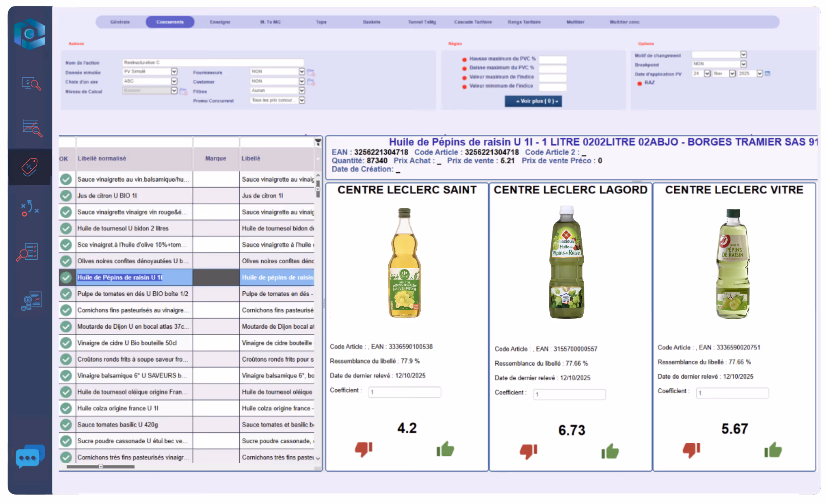Click thumbs up for CENTRE LECLERC VITRE
The height and width of the screenshot is (504, 826).
tap(773, 450)
